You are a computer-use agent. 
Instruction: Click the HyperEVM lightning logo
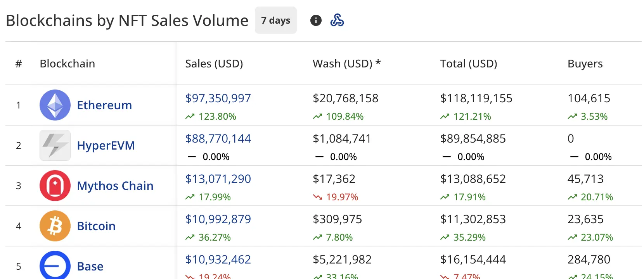tap(55, 145)
